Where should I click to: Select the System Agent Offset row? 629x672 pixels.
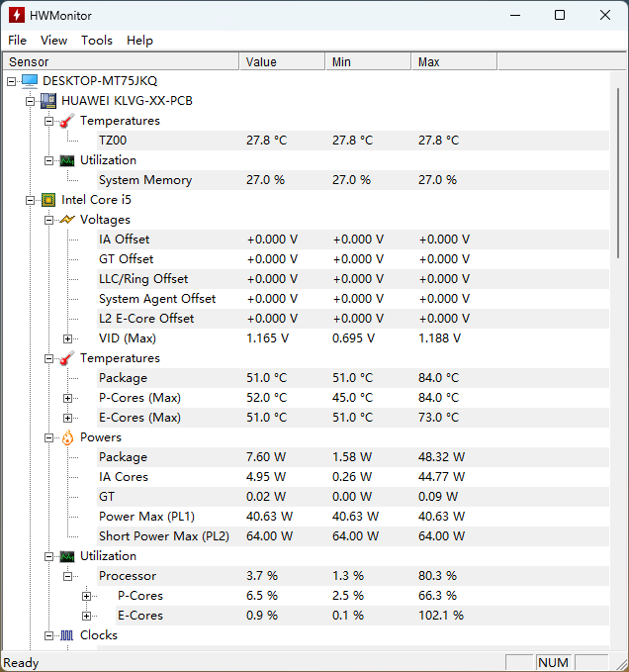point(353,299)
